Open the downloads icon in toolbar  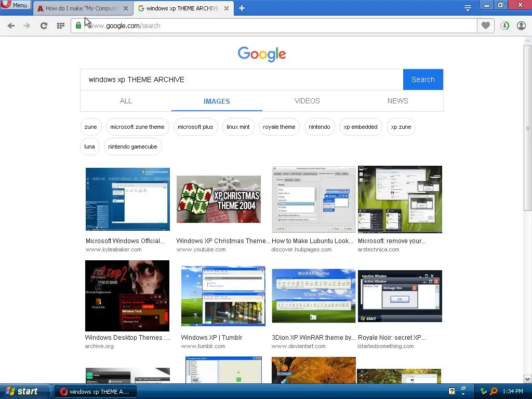click(504, 26)
